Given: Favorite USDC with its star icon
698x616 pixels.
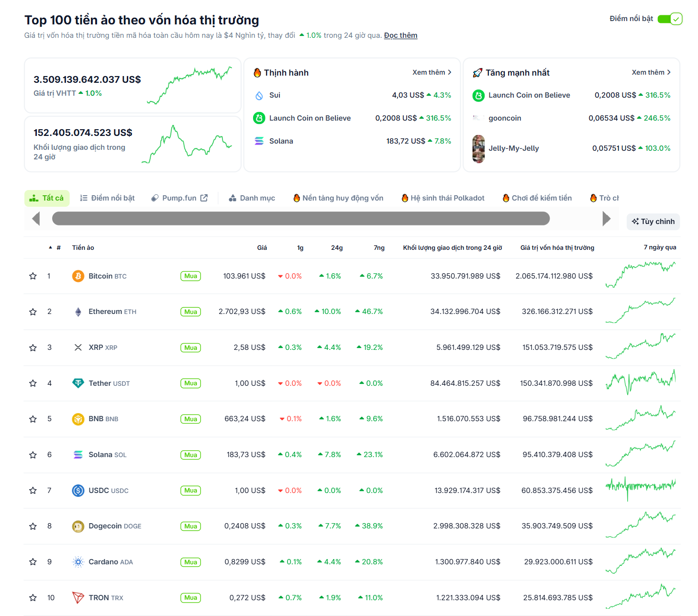Looking at the screenshot, I should 33,491.
